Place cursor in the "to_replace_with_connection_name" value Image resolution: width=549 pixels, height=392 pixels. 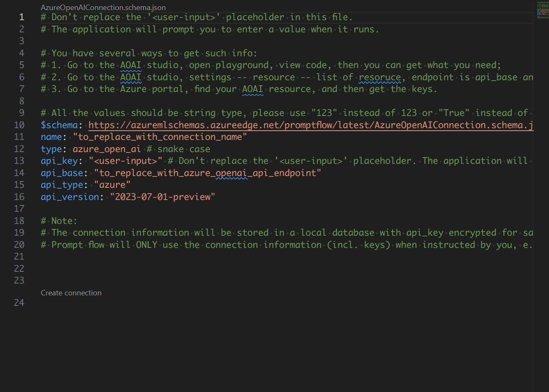pos(160,137)
